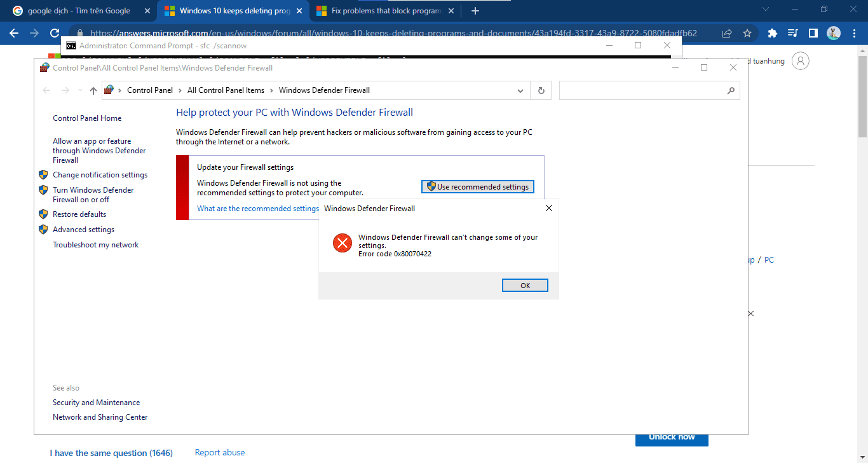Bookmark this page with star icon
Viewport: 868px width, 463px height.
[747, 33]
